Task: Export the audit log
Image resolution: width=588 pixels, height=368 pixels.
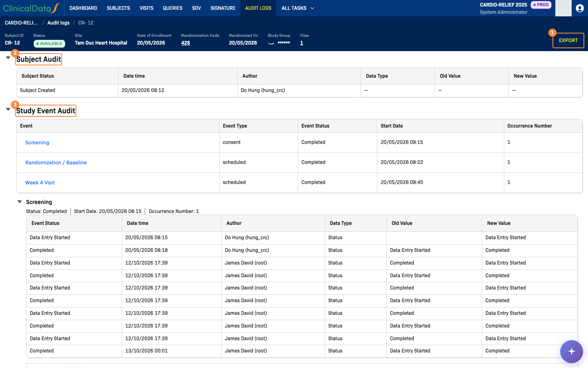Action: 568,40
